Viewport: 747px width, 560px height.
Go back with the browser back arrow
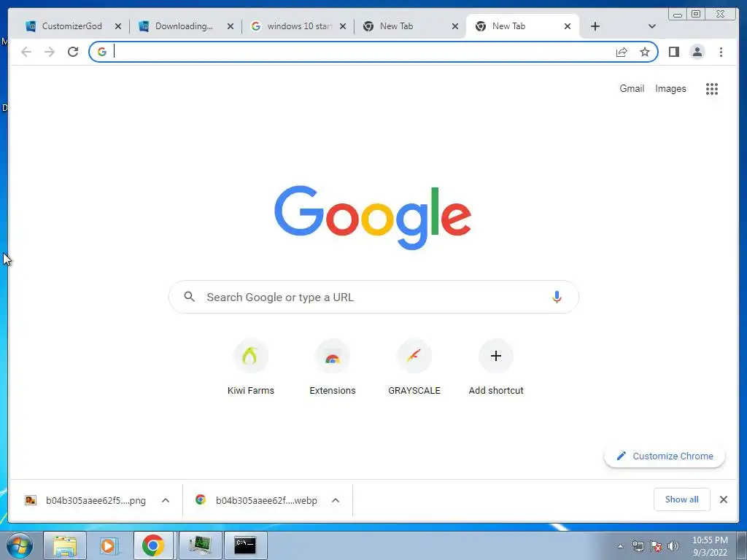(x=26, y=52)
